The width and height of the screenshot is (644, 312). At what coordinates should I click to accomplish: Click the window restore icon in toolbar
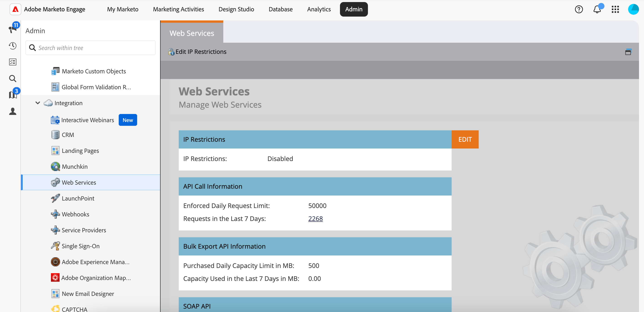click(628, 52)
